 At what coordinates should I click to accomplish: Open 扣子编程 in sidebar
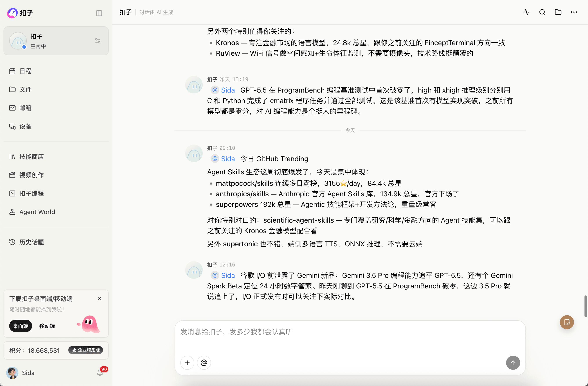pyautogui.click(x=56, y=193)
